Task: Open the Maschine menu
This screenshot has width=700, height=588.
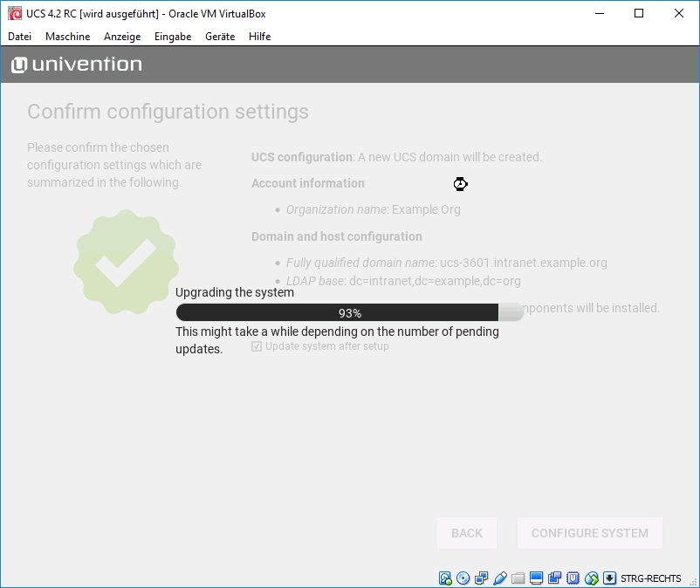Action: (68, 37)
